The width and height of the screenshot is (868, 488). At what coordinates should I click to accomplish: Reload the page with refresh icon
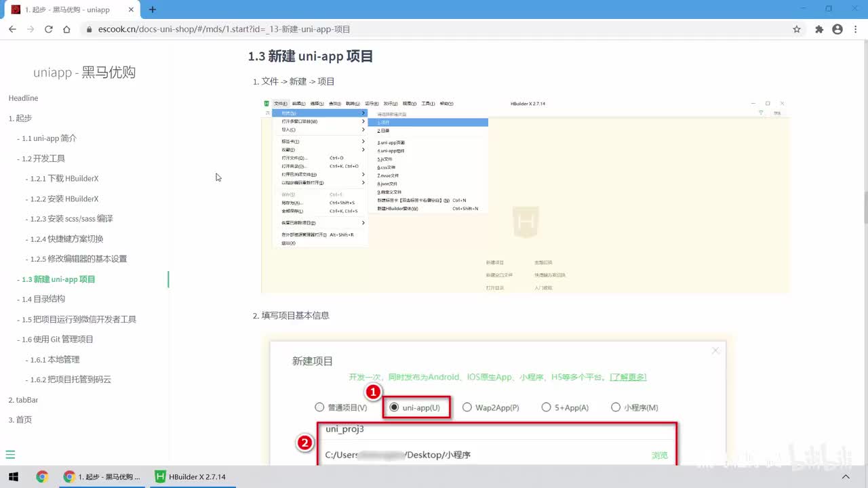49,29
